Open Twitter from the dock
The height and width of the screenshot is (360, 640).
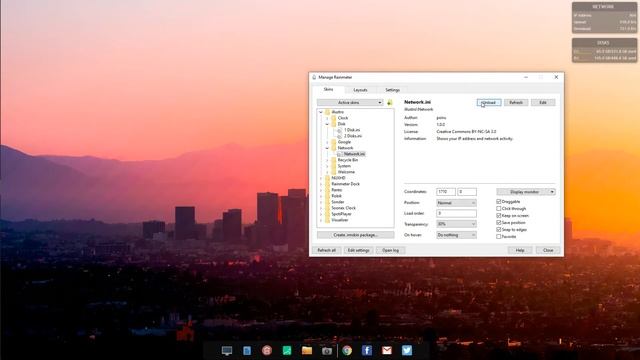pyautogui.click(x=407, y=351)
